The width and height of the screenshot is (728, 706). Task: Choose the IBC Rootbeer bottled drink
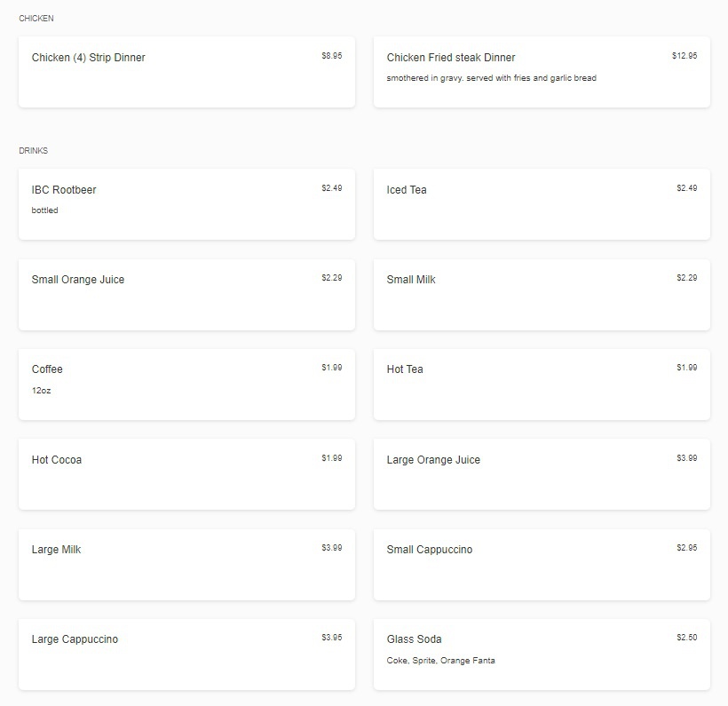point(186,204)
